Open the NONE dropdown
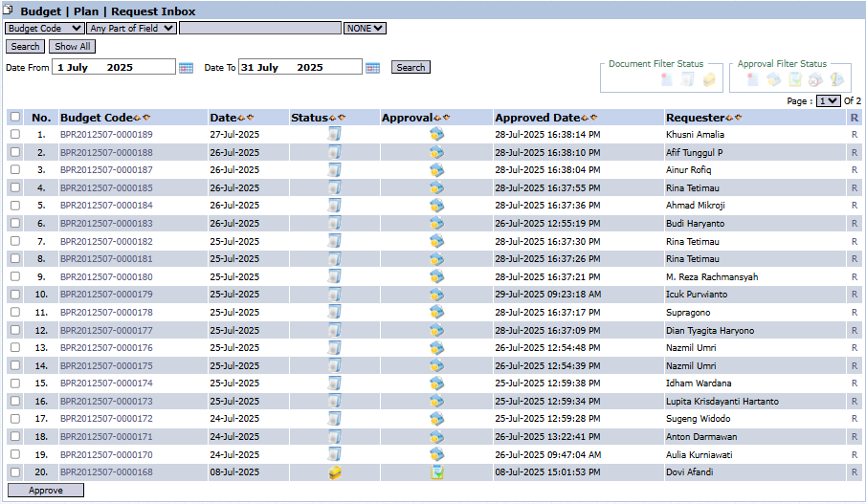Image resolution: width=866 pixels, height=504 pixels. [365, 29]
